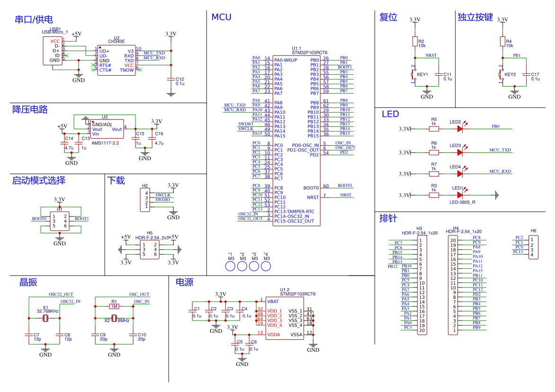Select resistor R5 1k before LED2
This screenshot has width=555, height=392.
point(434,129)
